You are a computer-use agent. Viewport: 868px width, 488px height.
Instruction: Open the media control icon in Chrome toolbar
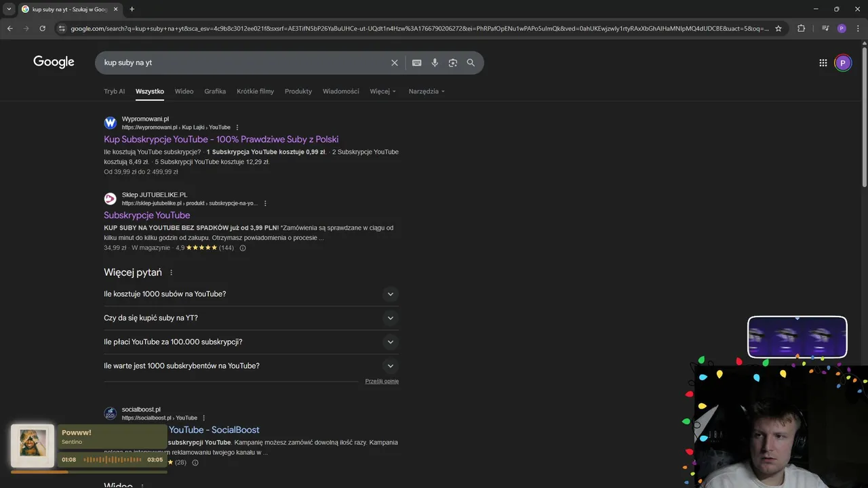(825, 28)
